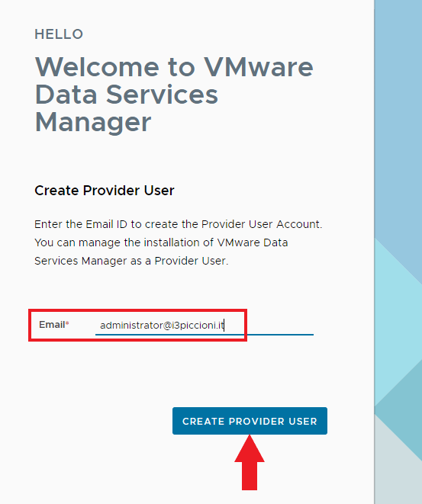Click the sentence starting Enter the Email ID
The image size is (422, 504).
(x=179, y=224)
